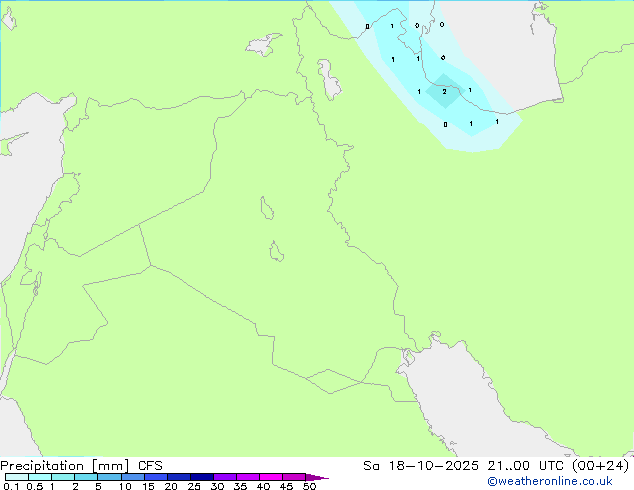Click the '[mm]' unit label

point(111,466)
